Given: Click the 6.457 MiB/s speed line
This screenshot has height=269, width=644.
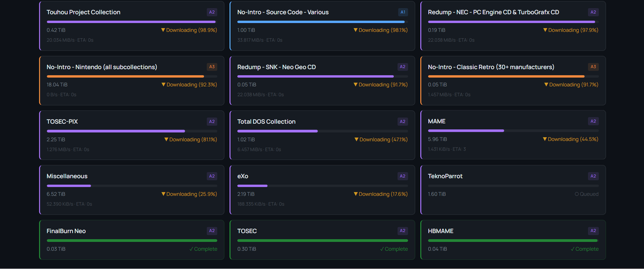Looking at the screenshot, I should tap(259, 149).
